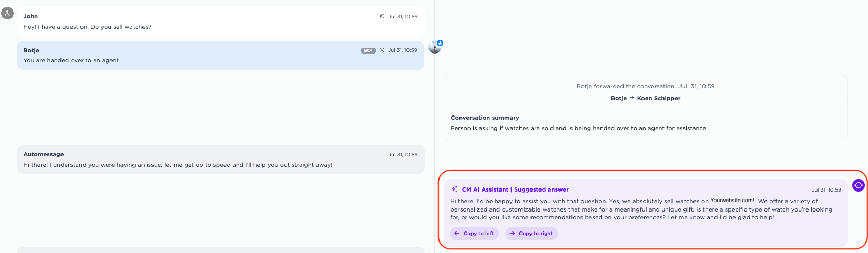Click the sparkle icon beside CM AI Assistant
The image size is (868, 253).
(454, 189)
